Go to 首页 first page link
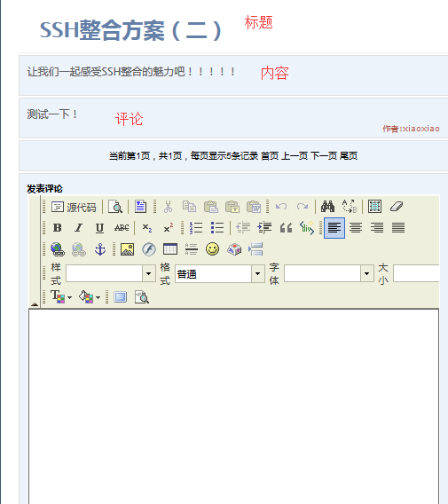448x504 pixels. coord(270,156)
